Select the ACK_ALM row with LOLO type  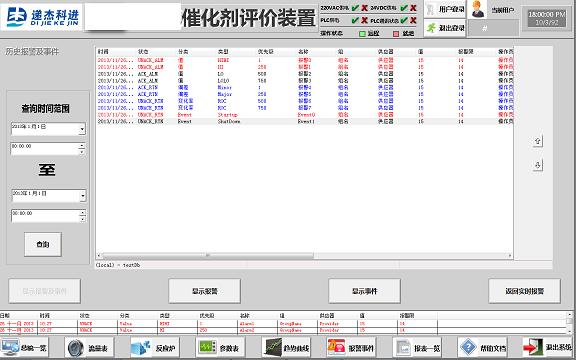[x=305, y=80]
